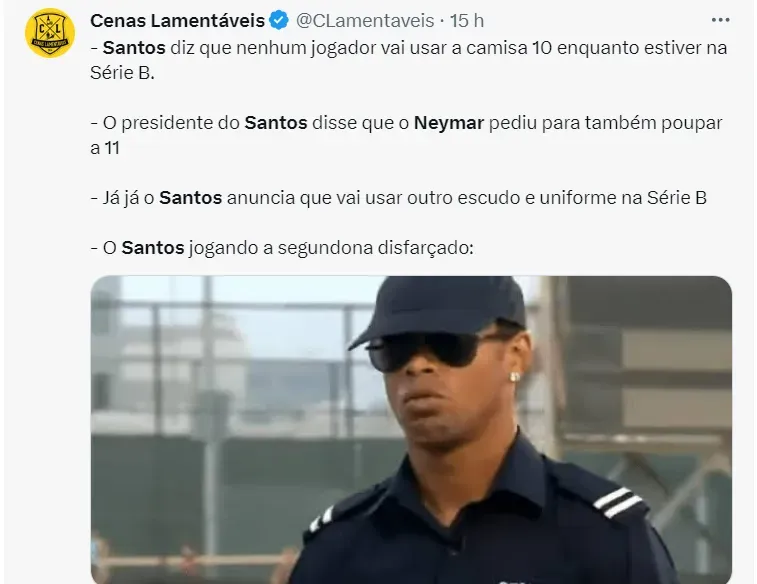Click the navy cap in the photo

point(438,309)
